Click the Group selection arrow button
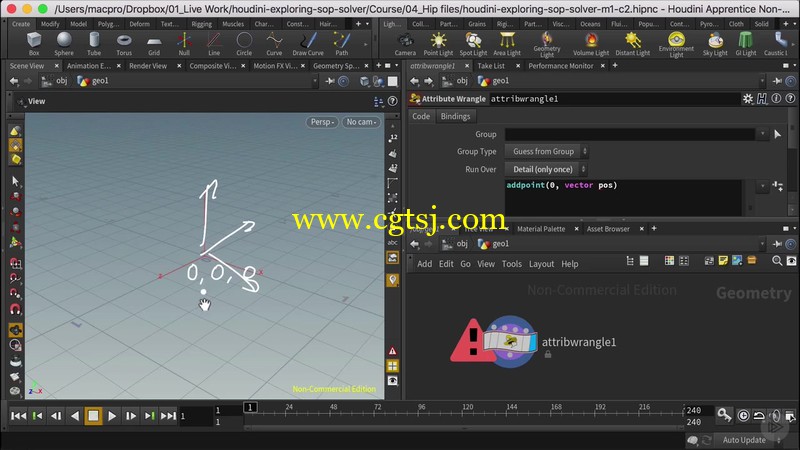The image size is (800, 450). 777,134
